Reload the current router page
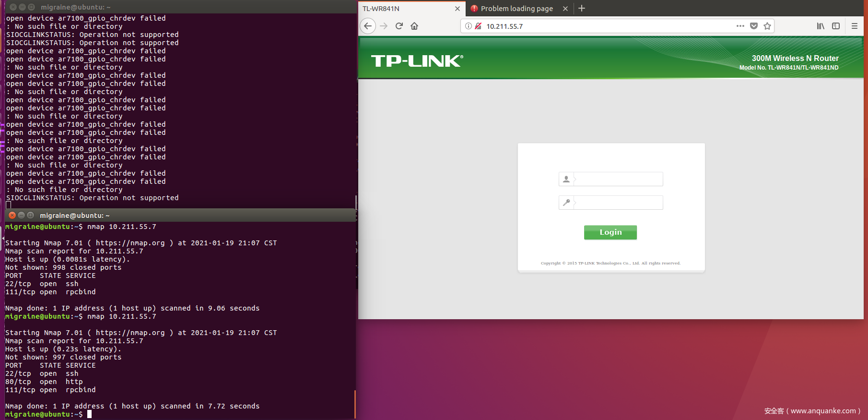This screenshot has height=420, width=868. point(399,26)
